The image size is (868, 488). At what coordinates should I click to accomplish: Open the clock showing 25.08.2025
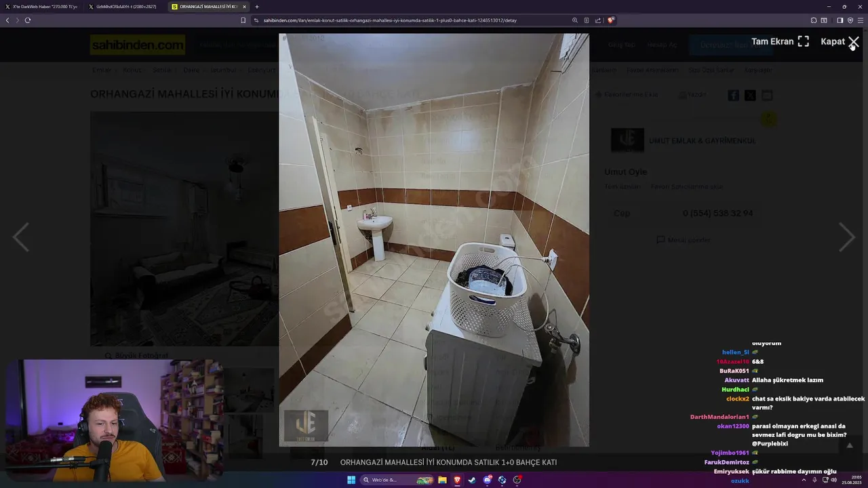(852, 480)
